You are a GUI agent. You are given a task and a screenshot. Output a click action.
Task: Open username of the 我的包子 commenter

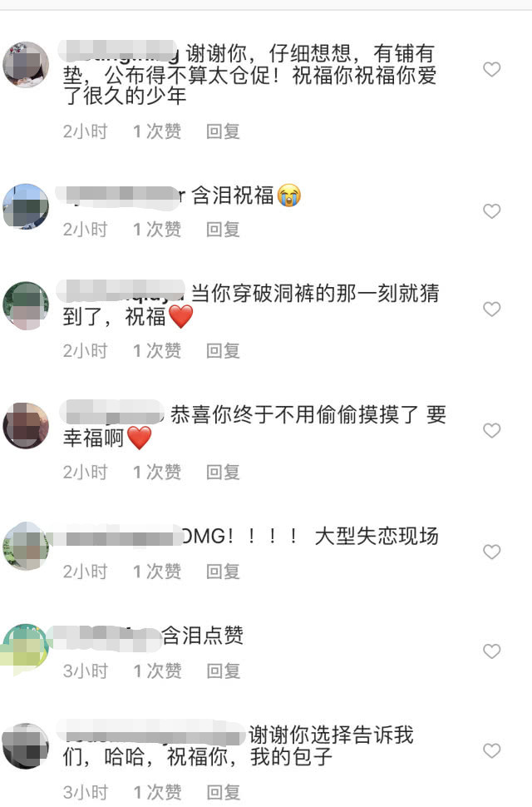[150, 733]
